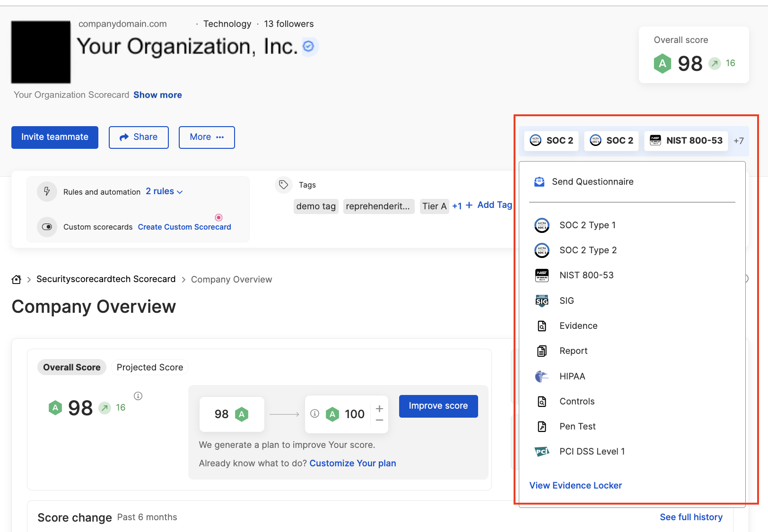
Task: Click the Send Questionnaire envelope icon
Action: tap(539, 182)
